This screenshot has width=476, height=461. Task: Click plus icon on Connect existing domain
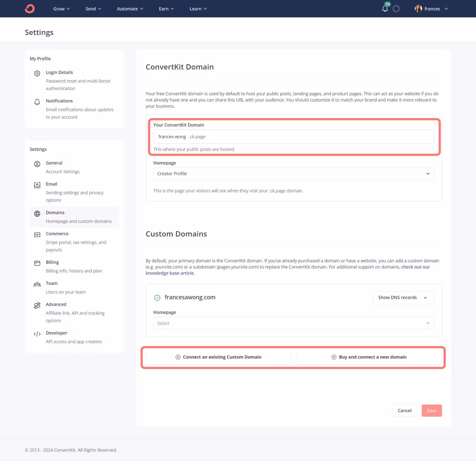178,357
